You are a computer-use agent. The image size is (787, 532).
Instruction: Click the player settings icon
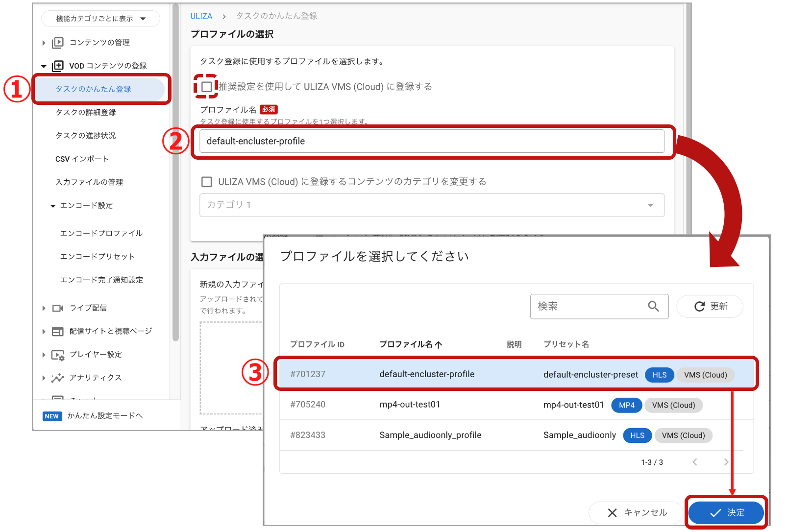click(58, 355)
